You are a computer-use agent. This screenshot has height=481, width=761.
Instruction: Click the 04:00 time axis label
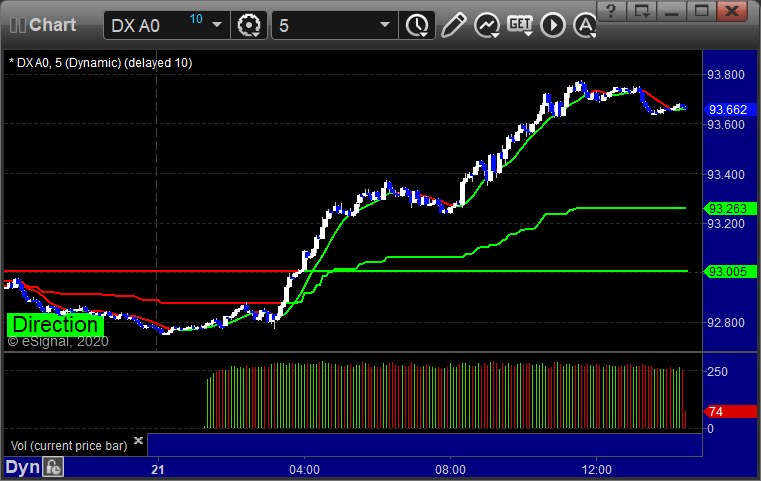click(x=304, y=470)
